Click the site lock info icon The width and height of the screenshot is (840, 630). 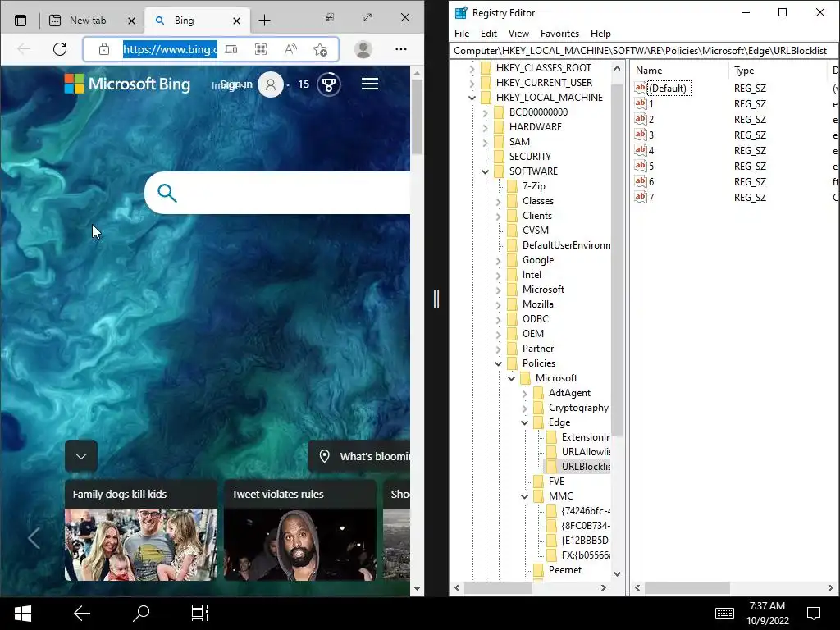pos(104,49)
